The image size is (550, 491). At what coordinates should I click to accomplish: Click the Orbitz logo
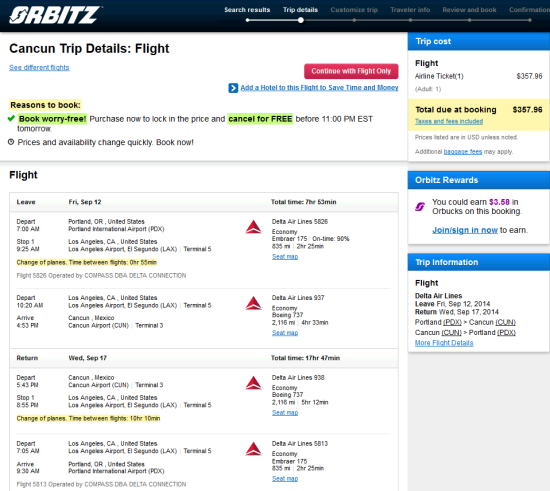(55, 15)
